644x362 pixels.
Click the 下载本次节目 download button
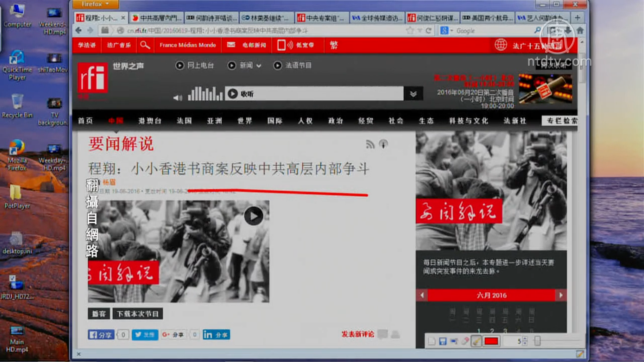(x=137, y=314)
